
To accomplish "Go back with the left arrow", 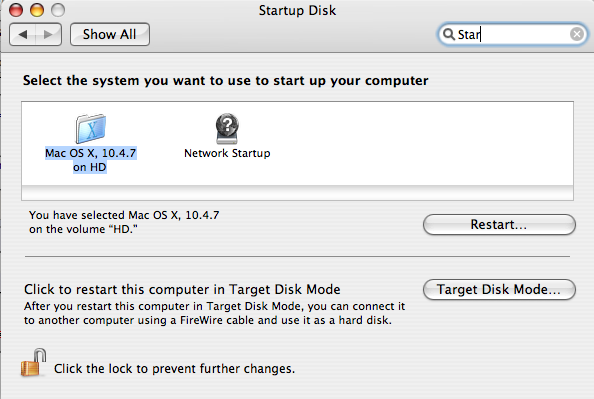I will (22, 34).
